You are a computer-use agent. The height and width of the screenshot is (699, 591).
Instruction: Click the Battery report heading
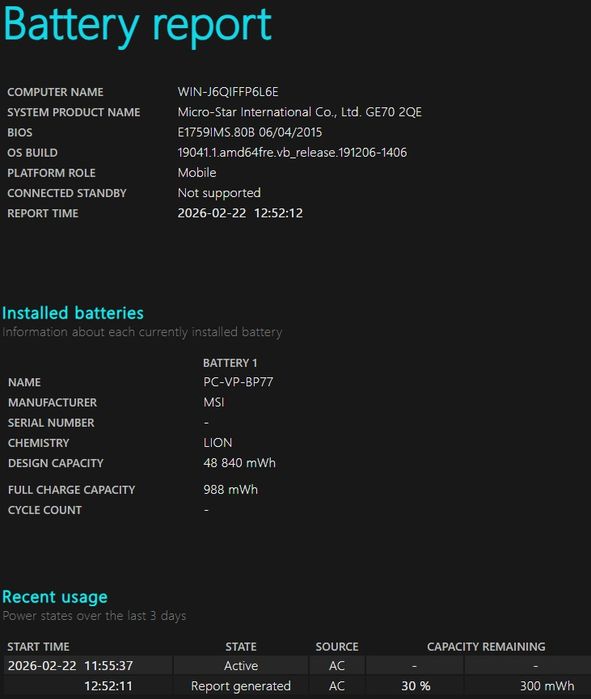[137, 26]
